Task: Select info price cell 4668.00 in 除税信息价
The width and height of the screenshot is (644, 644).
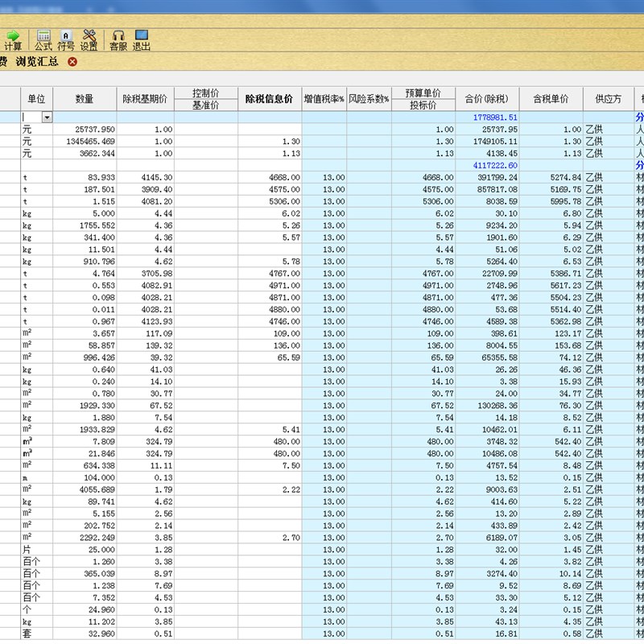Action: (x=270, y=177)
